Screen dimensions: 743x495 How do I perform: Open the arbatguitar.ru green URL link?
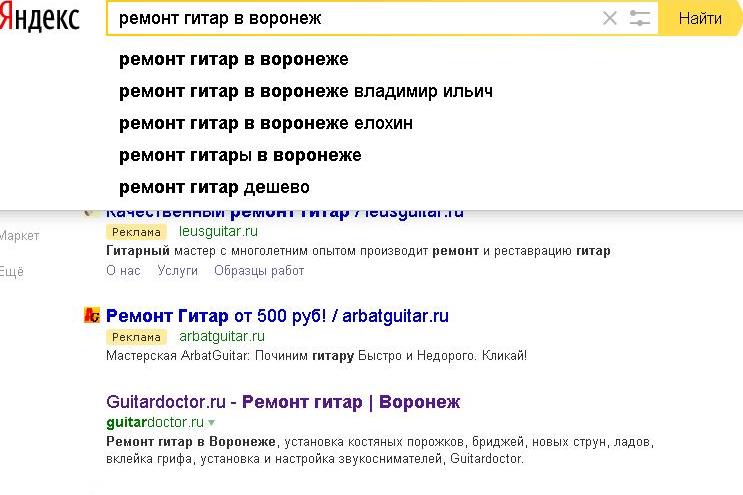[x=222, y=336]
